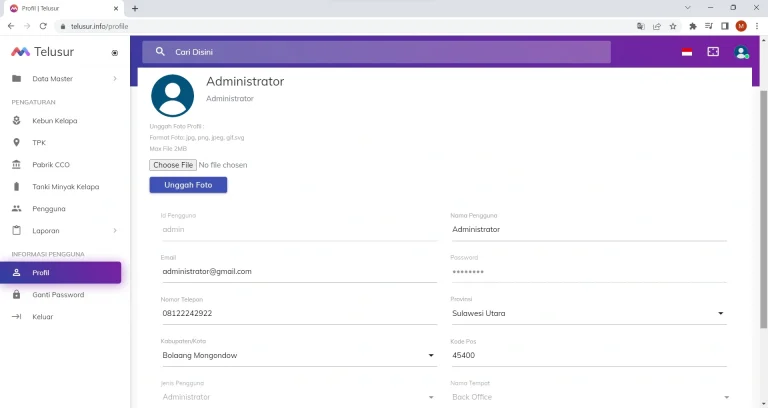The width and height of the screenshot is (768, 408).
Task: Open the Pengguna menu item
Action: tap(49, 209)
